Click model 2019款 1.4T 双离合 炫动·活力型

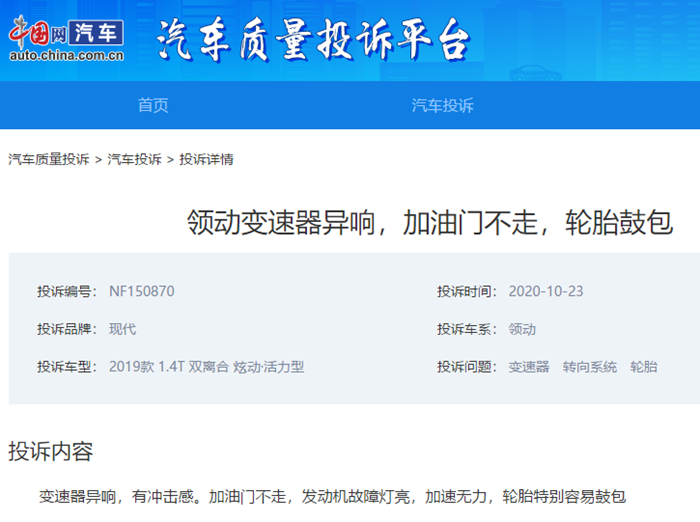207,367
